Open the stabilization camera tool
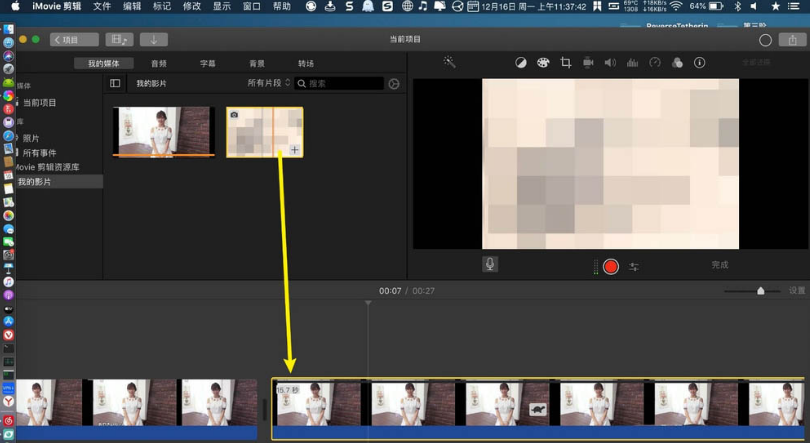The height and width of the screenshot is (443, 810). (588, 63)
